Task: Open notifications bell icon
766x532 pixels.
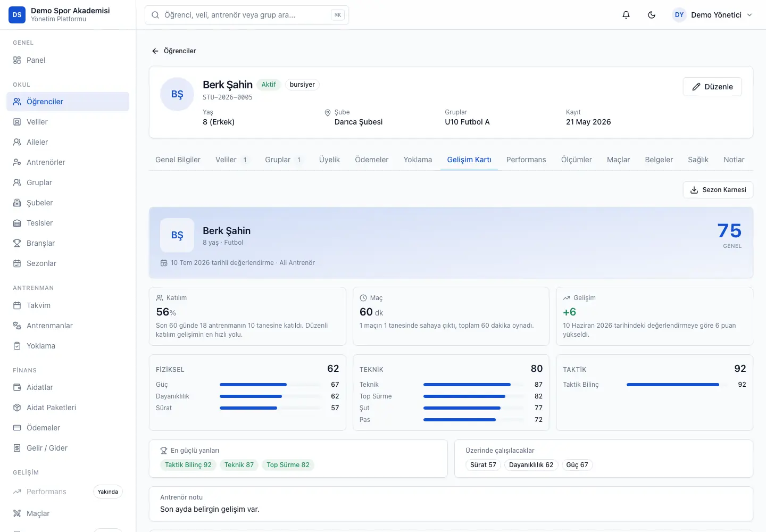Action: [x=626, y=15]
